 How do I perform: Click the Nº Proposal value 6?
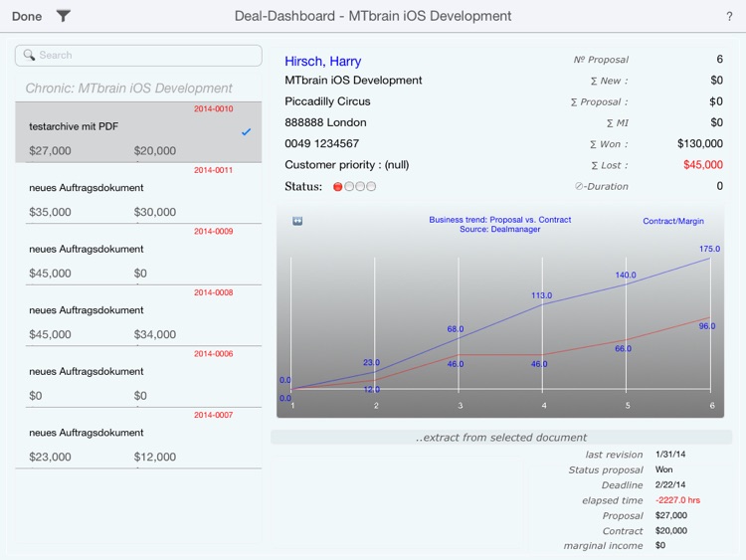click(x=719, y=59)
